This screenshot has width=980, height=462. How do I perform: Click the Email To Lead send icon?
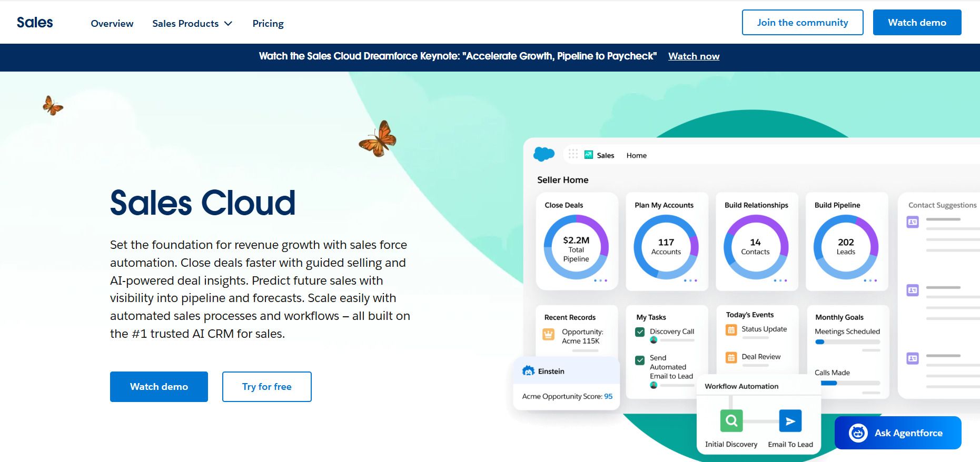pyautogui.click(x=790, y=421)
